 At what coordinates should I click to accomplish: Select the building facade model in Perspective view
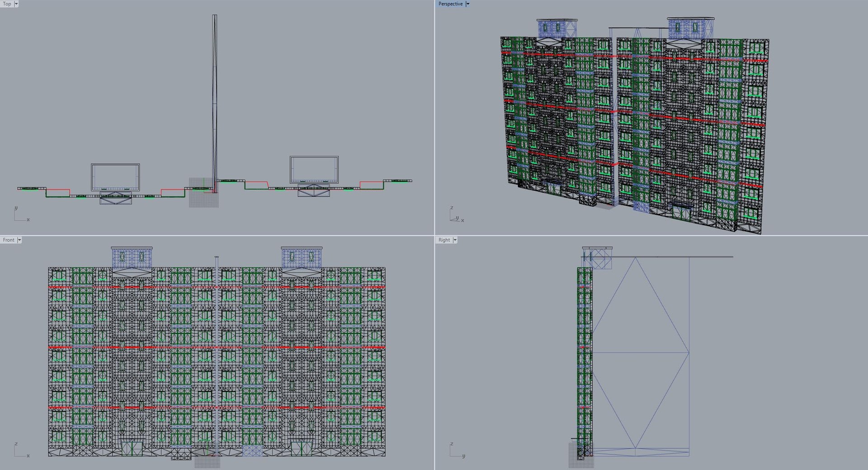tap(635, 127)
